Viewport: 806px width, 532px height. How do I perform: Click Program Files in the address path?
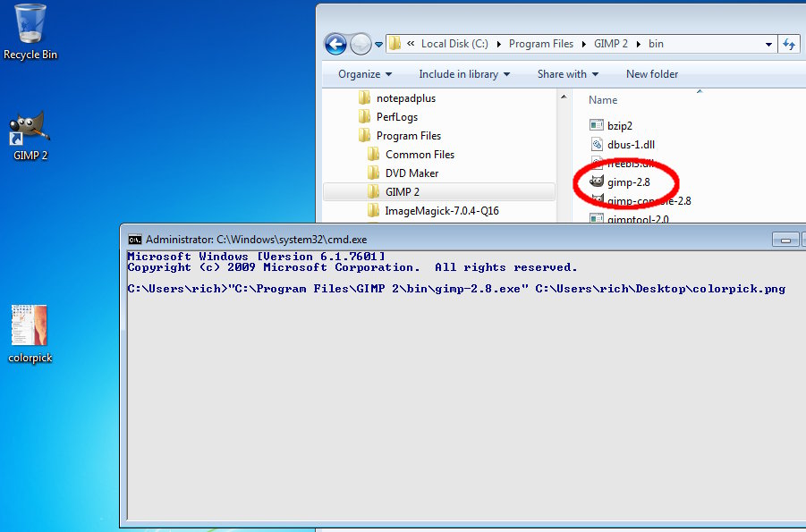540,44
